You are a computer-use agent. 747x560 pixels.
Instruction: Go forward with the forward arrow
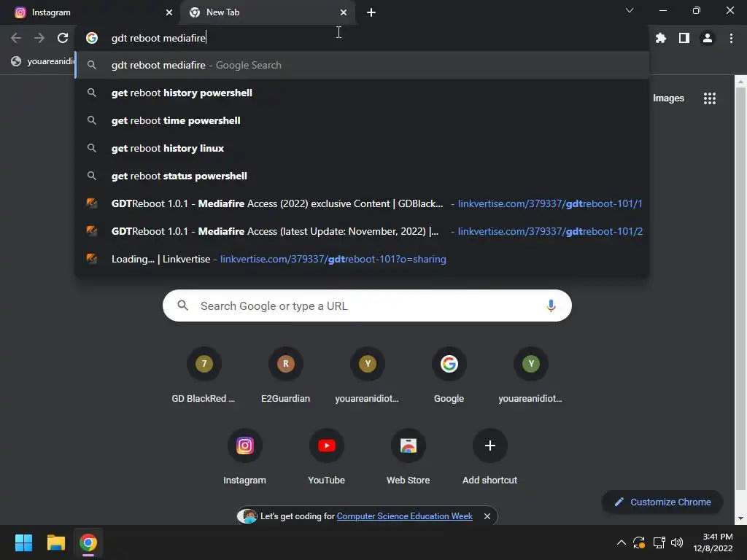tap(39, 38)
